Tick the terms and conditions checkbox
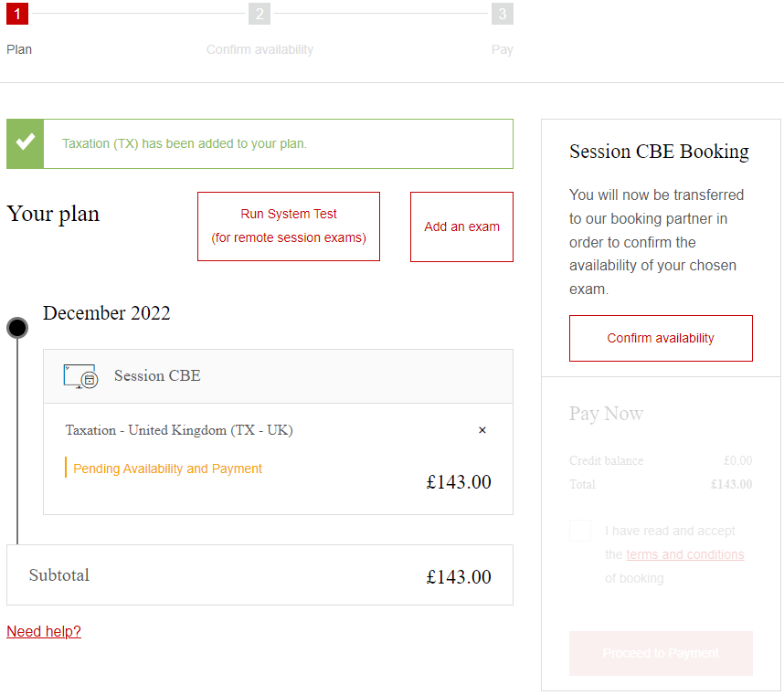784x695 pixels. click(x=580, y=531)
